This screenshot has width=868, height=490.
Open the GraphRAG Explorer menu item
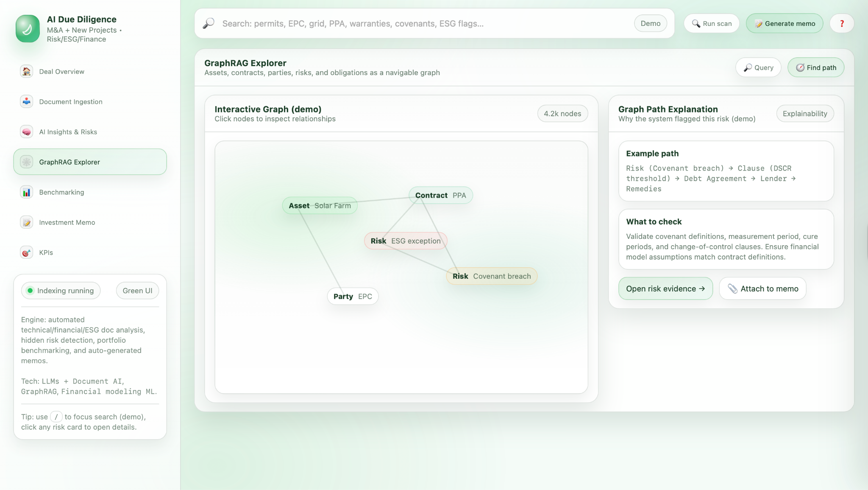(x=90, y=162)
